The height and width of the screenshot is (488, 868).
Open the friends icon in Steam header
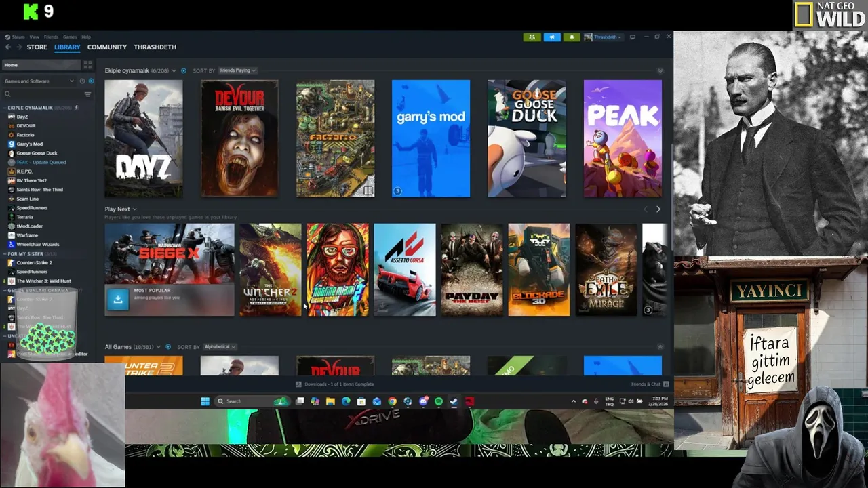tap(532, 37)
